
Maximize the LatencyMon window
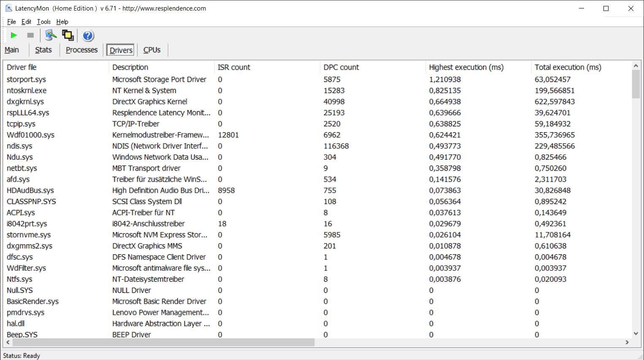(606, 8)
